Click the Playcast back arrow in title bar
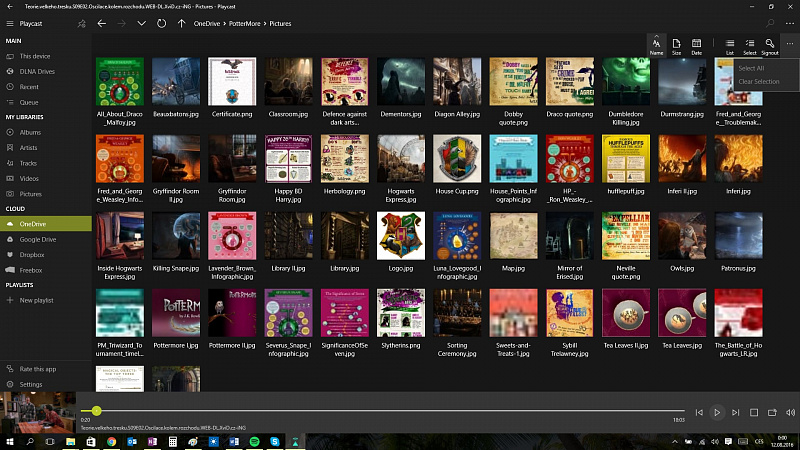 click(10, 7)
